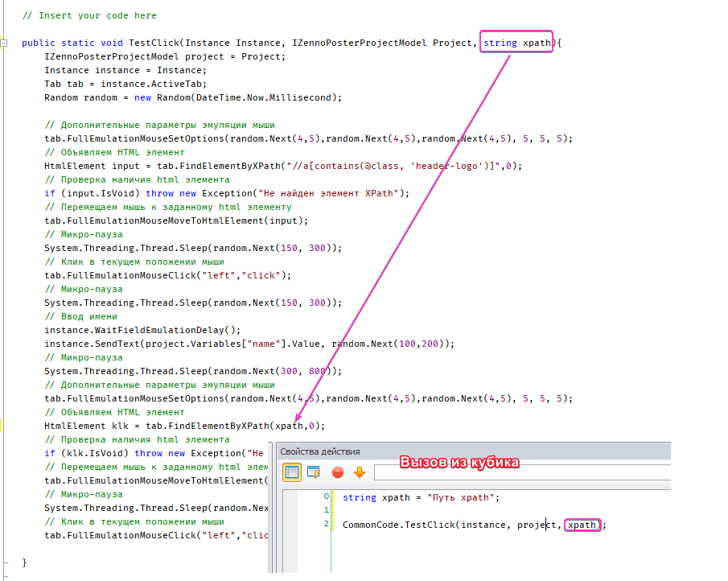Viewport: 728px width, 581px height.
Task: Click the "if (klk.IsVoid) throw new" line
Action: click(154, 453)
